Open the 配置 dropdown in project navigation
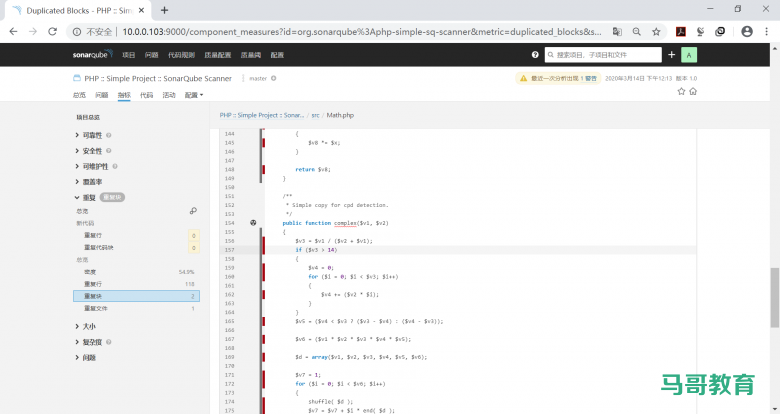The height and width of the screenshot is (414, 780). [x=194, y=95]
